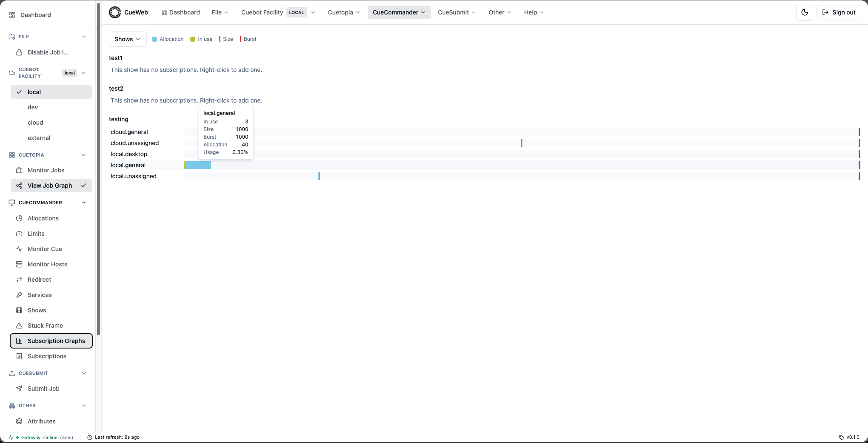Open the Limits page link
The height and width of the screenshot is (443, 868).
click(51, 234)
